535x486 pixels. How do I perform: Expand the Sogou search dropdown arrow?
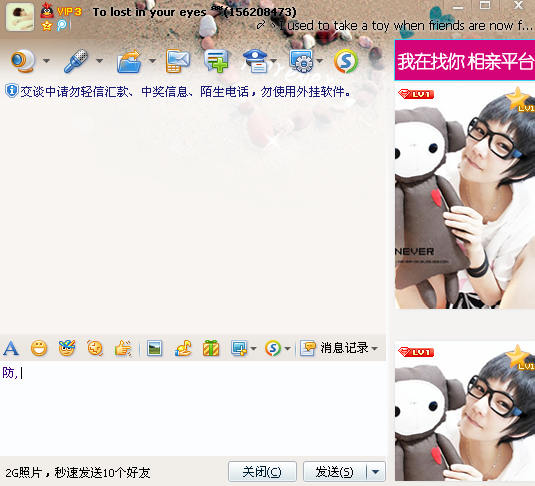click(x=287, y=348)
